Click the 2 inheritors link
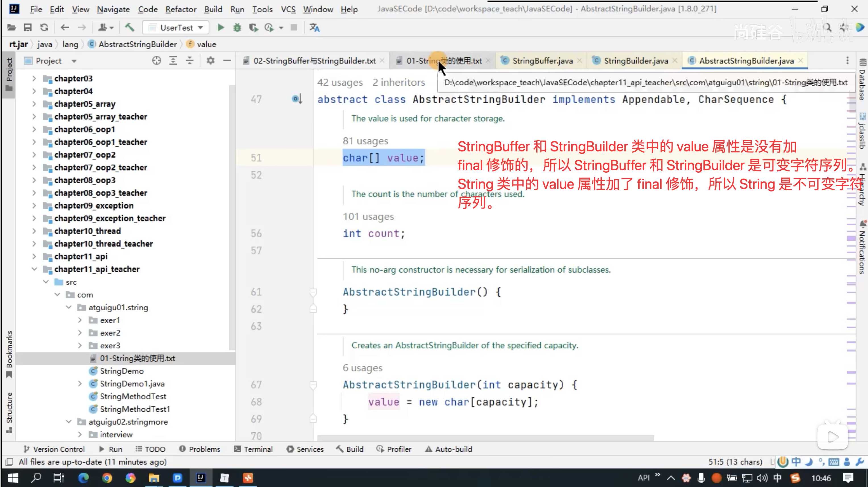This screenshot has width=868, height=487. tap(398, 82)
